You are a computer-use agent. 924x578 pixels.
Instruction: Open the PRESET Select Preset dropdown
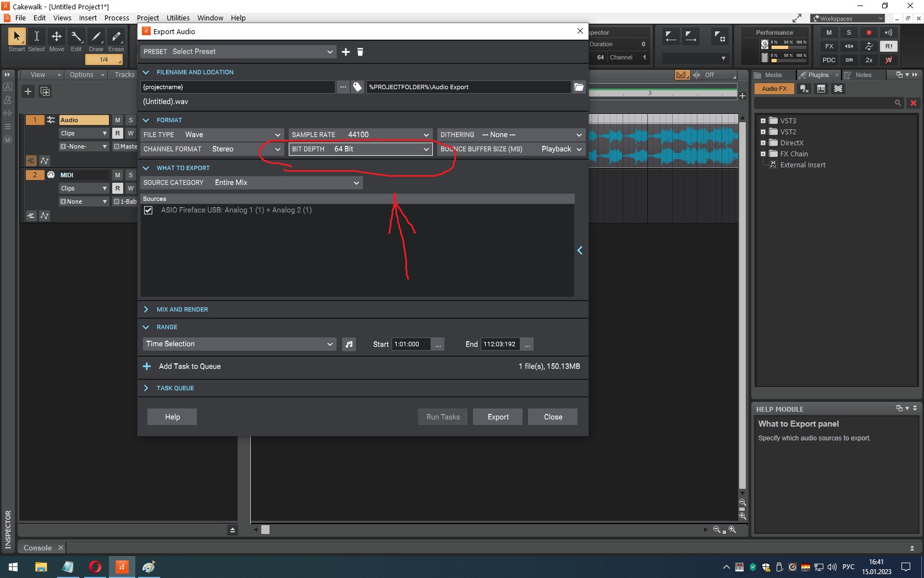(x=238, y=52)
